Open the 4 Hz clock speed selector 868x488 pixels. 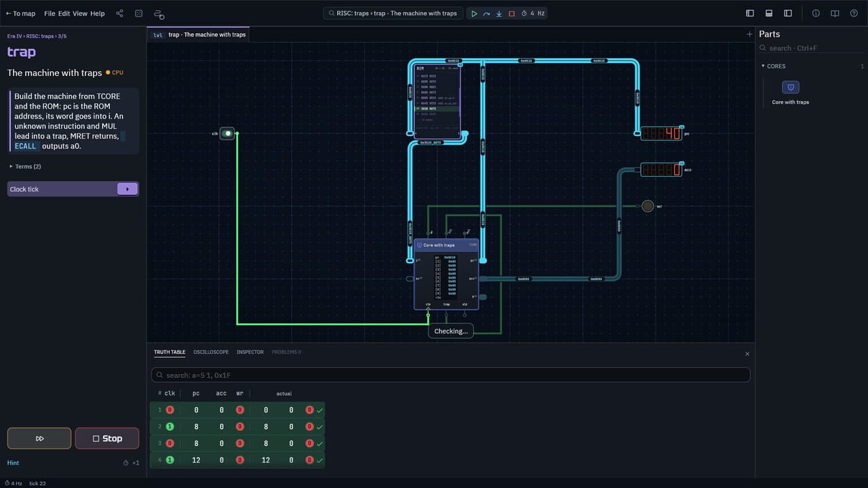pyautogui.click(x=533, y=14)
